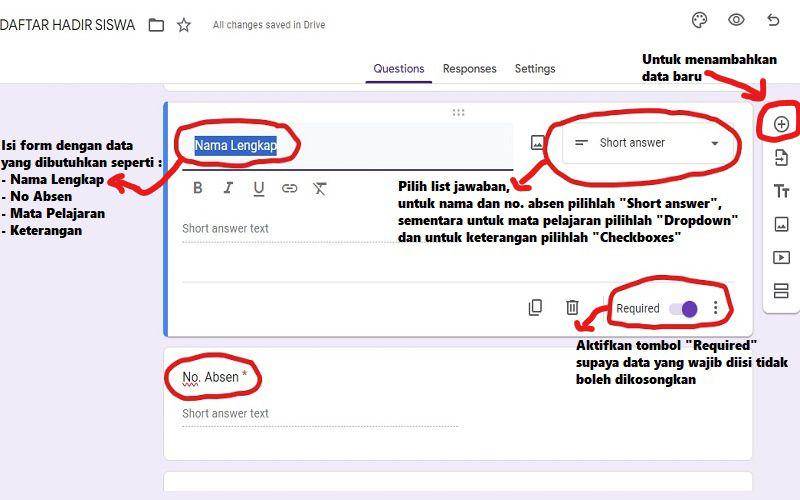
Task: Open more options three-dot menu
Action: [715, 307]
